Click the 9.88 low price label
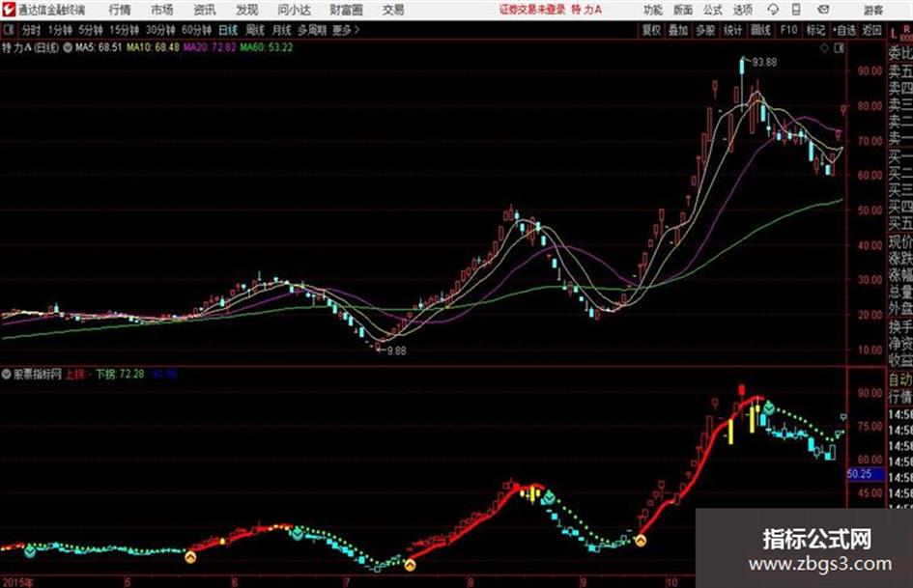 tap(396, 350)
